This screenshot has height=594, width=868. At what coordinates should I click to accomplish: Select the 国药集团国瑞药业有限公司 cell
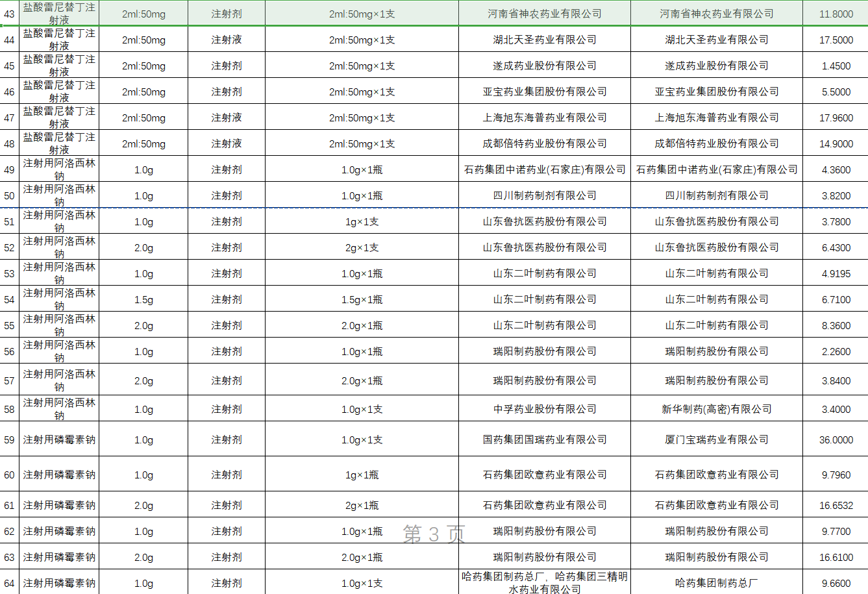pyautogui.click(x=545, y=439)
